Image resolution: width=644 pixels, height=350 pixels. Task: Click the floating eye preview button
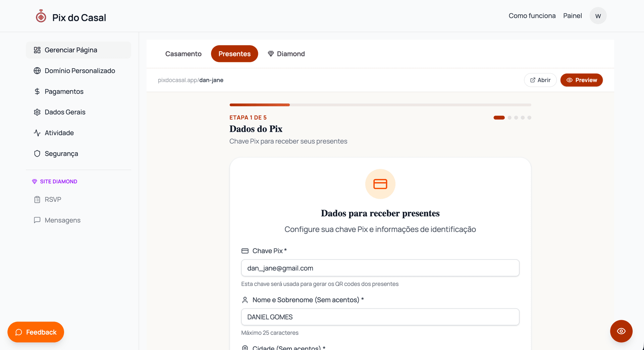pos(621,331)
